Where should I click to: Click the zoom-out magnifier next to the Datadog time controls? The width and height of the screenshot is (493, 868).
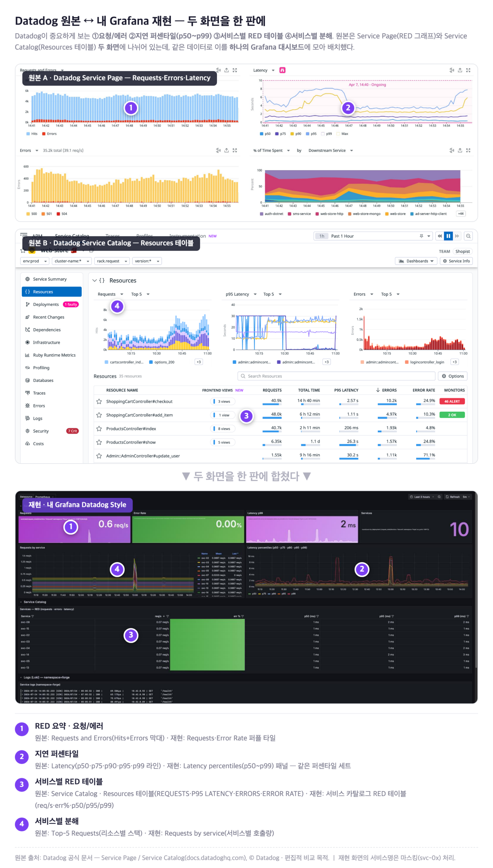[468, 236]
